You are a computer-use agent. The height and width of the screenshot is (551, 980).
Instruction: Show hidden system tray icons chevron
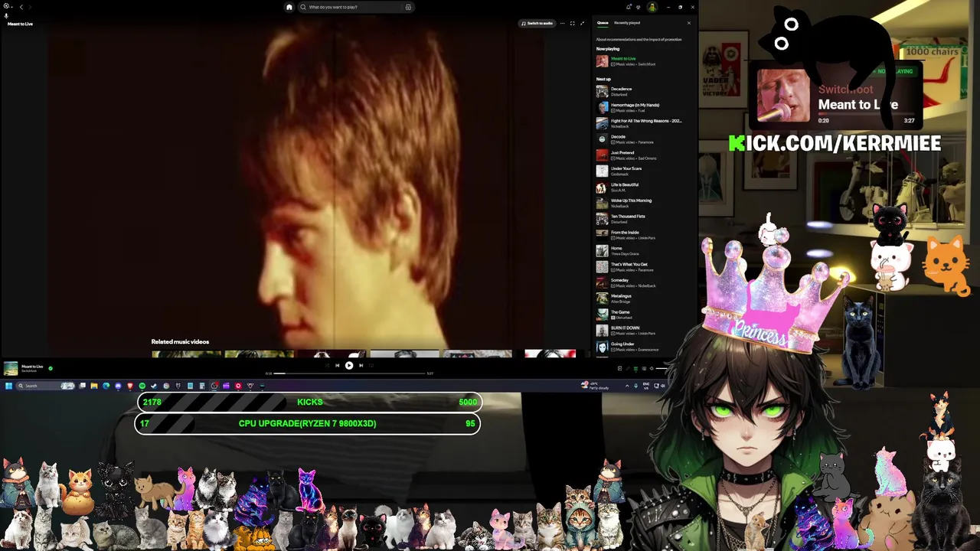[627, 386]
